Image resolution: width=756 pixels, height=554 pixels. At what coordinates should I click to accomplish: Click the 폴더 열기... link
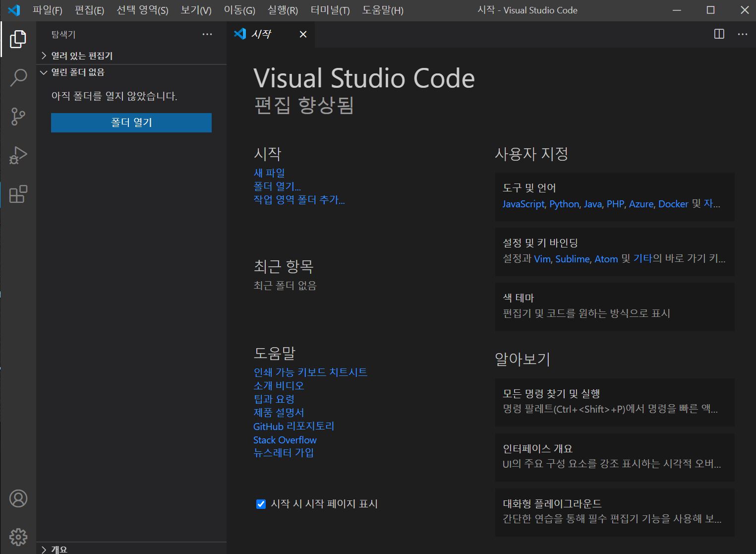click(x=277, y=186)
